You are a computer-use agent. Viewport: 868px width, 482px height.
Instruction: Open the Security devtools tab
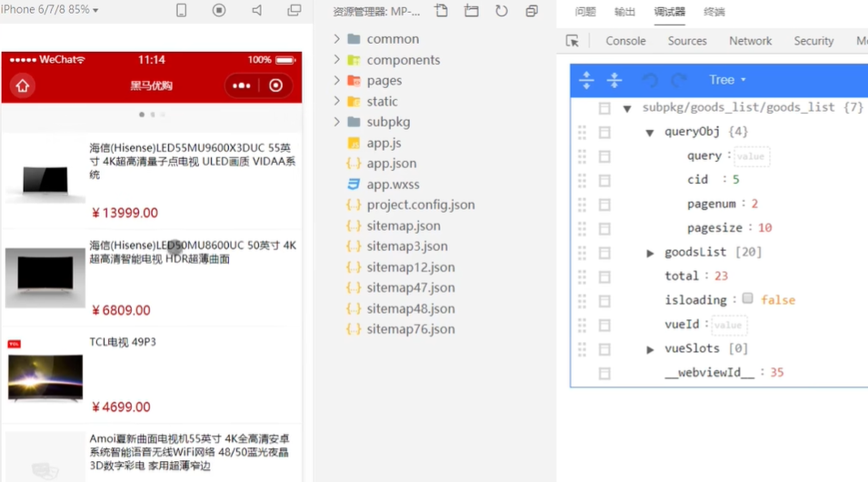[x=813, y=41]
